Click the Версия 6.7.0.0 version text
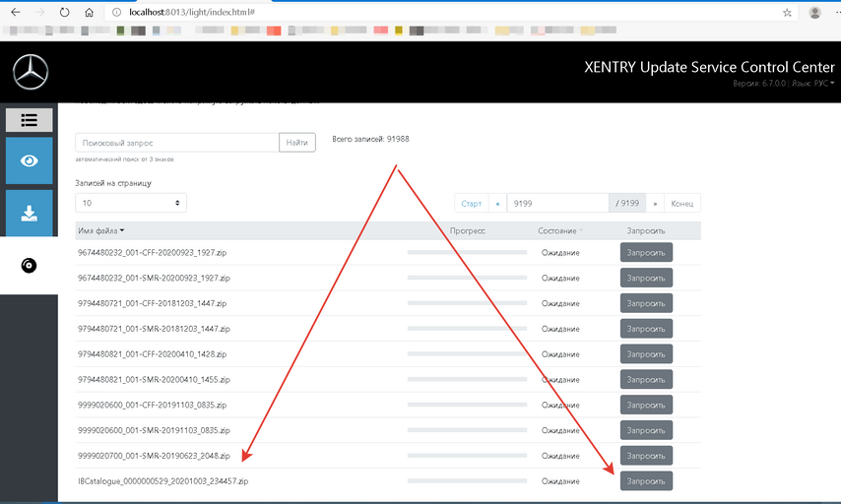Viewport: 841px width, 504px height. coord(759,83)
